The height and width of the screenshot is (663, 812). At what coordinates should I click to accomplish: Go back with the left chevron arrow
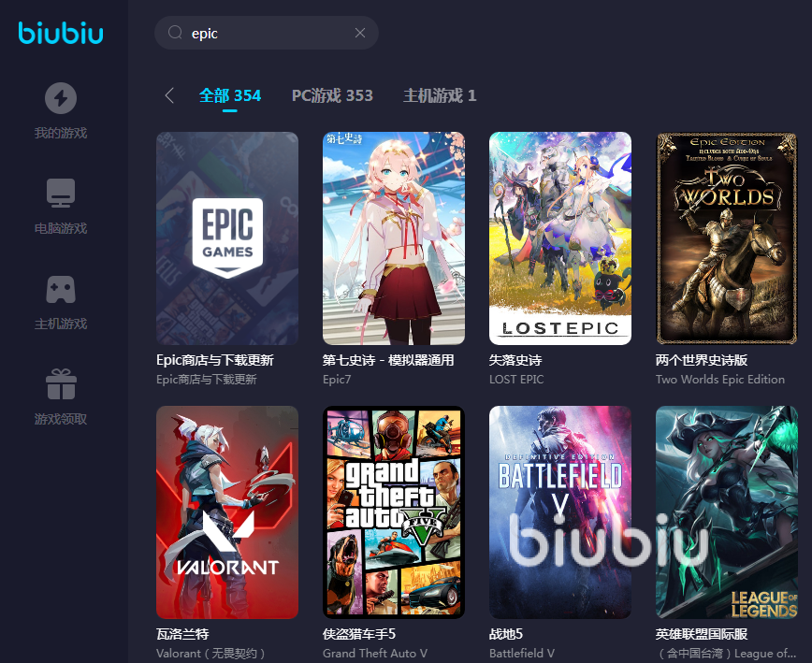coord(168,95)
